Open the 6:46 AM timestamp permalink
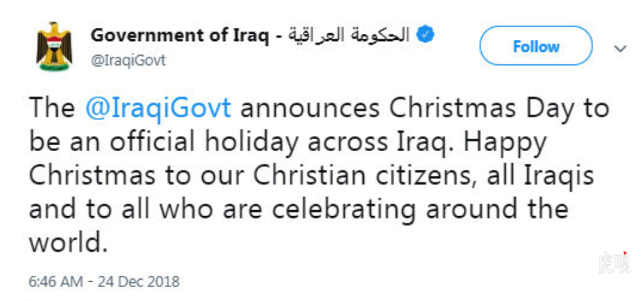The height and width of the screenshot is (301, 644). coord(56,282)
